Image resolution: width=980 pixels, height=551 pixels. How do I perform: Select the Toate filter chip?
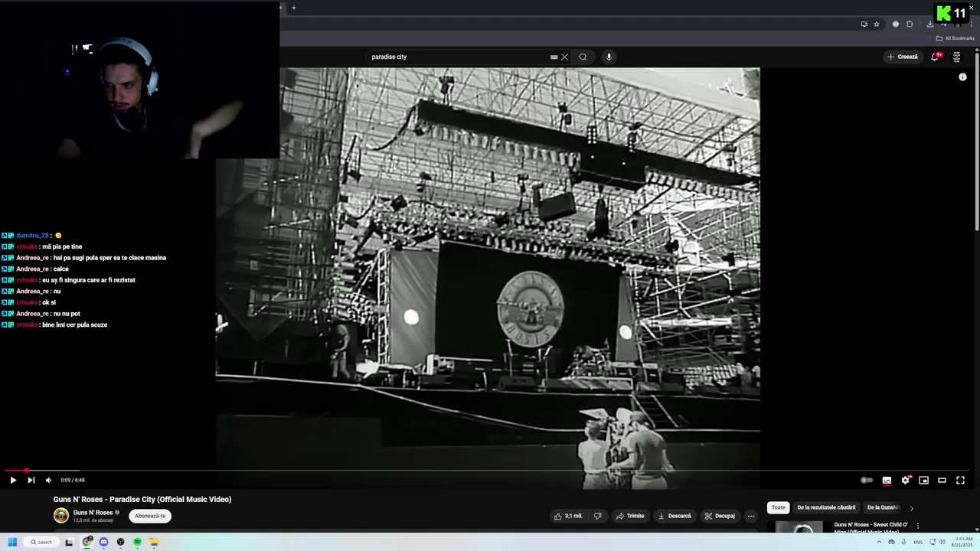779,507
